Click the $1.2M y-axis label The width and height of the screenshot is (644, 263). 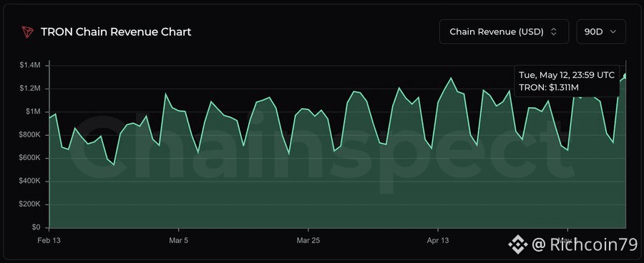tap(29, 89)
